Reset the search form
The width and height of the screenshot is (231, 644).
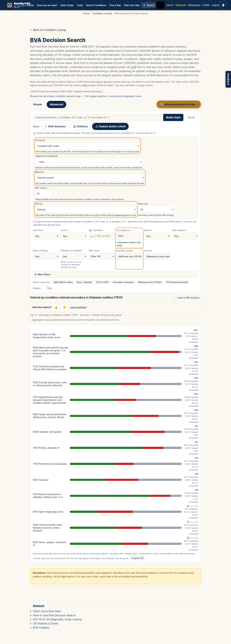click(191, 118)
